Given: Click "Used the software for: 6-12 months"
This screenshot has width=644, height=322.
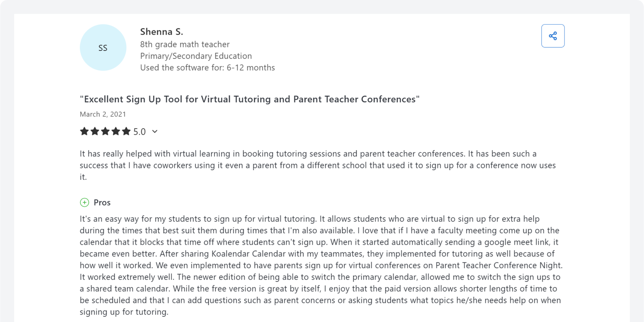Looking at the screenshot, I should pos(207,68).
